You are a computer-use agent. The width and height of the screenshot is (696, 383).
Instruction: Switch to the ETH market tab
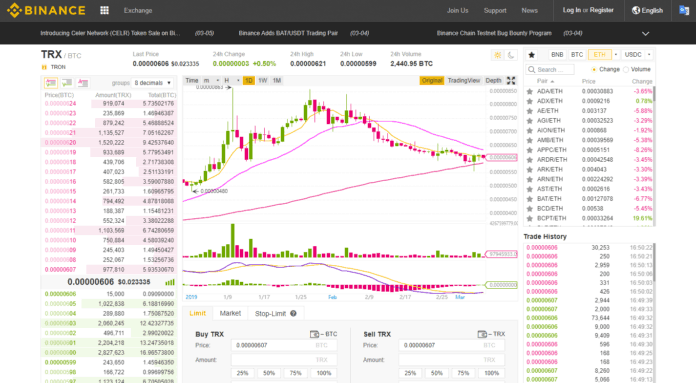pos(600,55)
